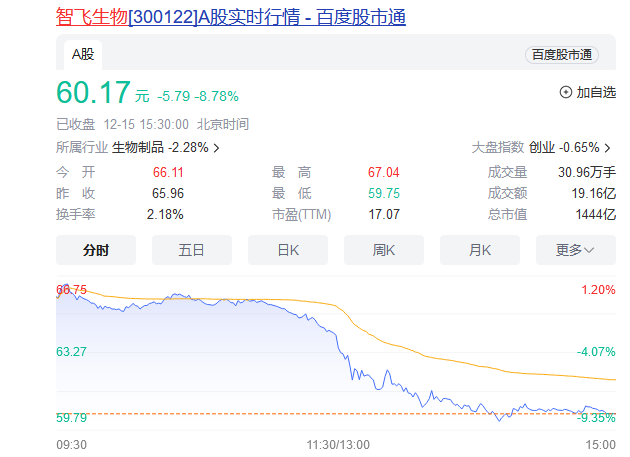Click the opening price 66.11
This screenshot has width=630, height=457.
point(168,172)
